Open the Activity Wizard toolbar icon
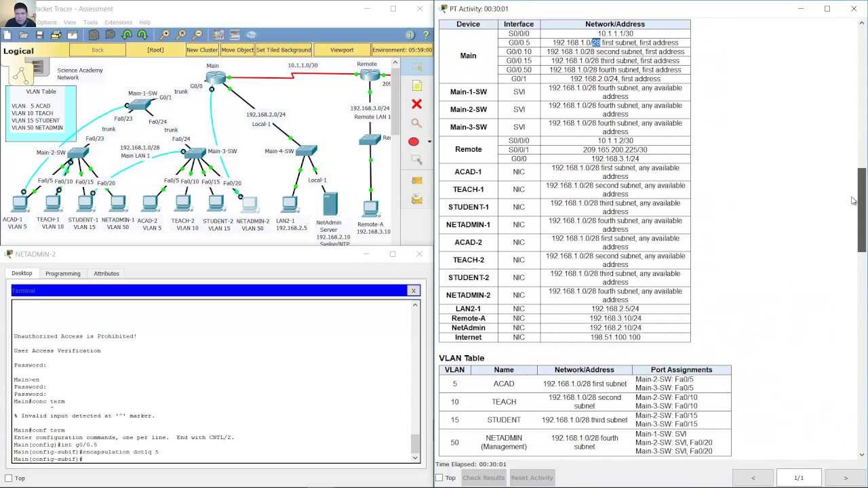 72,35
